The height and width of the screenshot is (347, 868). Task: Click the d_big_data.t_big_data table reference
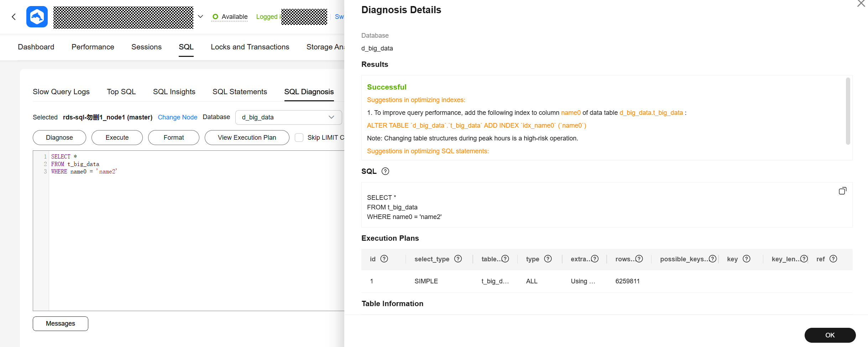(x=651, y=113)
